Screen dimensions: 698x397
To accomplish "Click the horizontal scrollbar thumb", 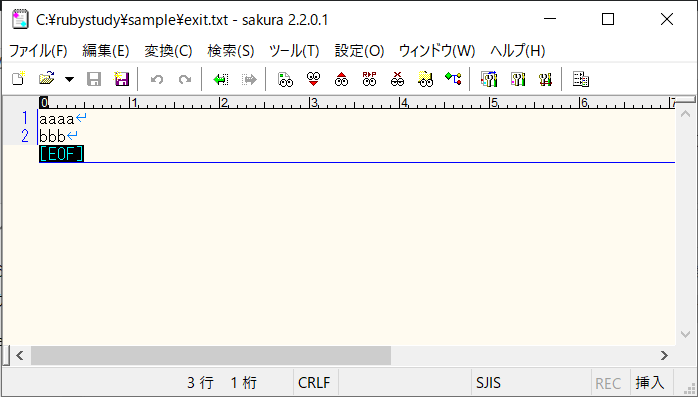I will 211,355.
